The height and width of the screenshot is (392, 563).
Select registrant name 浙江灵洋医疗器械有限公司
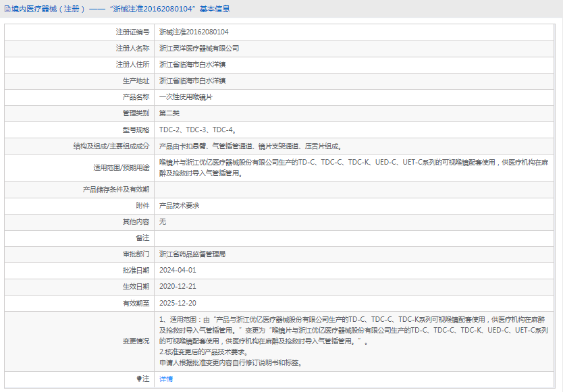coord(199,48)
